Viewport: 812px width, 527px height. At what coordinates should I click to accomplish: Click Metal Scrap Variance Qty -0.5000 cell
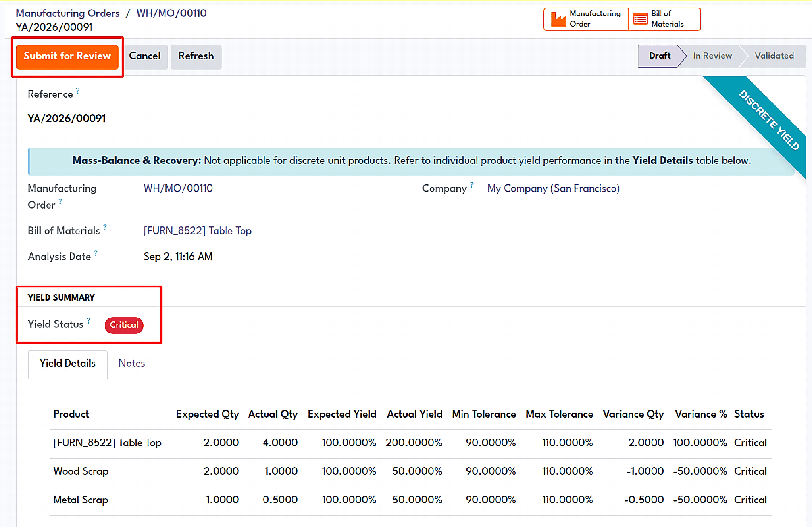(x=644, y=500)
